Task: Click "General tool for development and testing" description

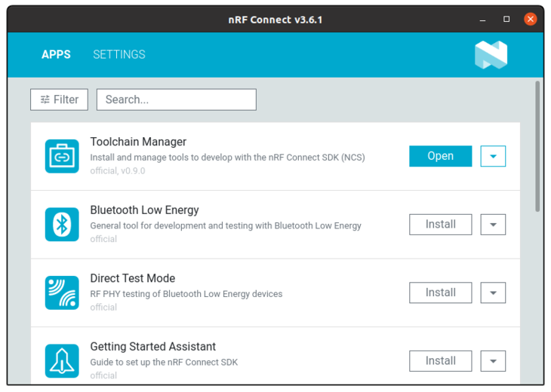Action: tap(226, 225)
